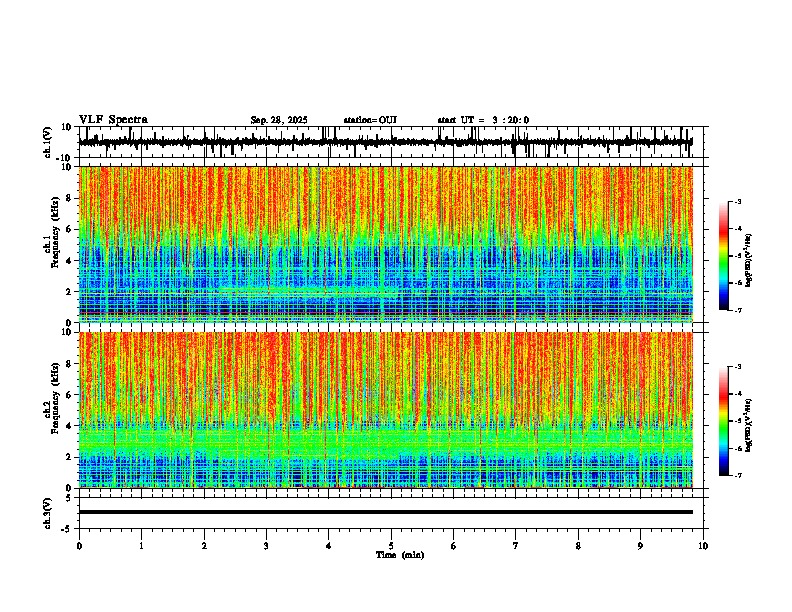
Task: Click time axis tick label "1"
Action: click(141, 546)
